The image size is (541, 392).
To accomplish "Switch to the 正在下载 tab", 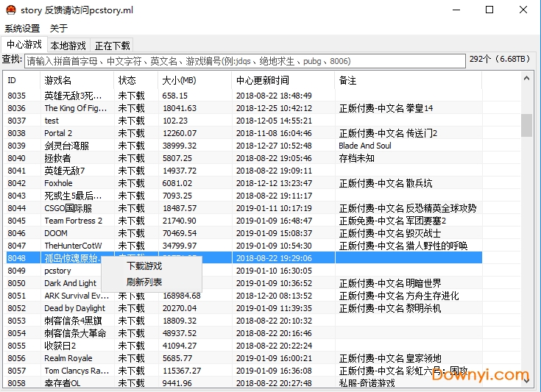I will (112, 46).
